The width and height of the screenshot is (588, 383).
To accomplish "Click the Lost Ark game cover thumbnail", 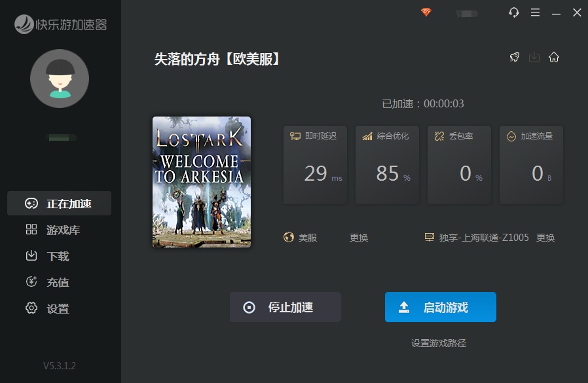I will click(x=202, y=182).
